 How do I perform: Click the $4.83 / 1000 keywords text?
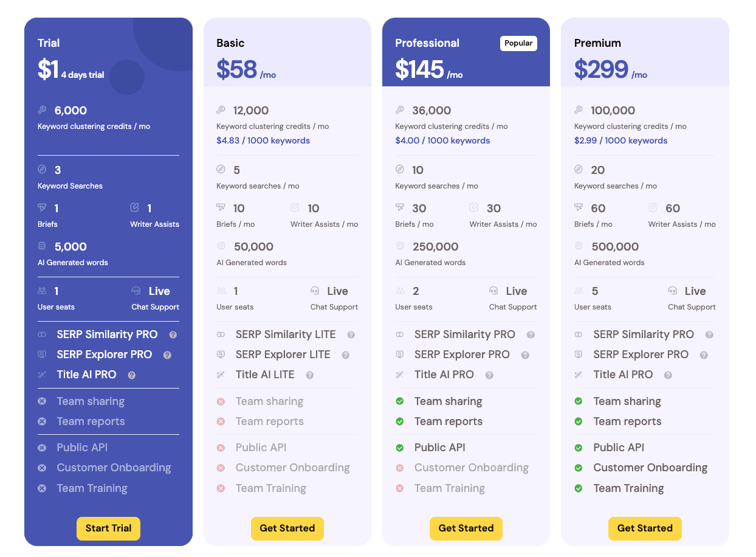pos(263,140)
